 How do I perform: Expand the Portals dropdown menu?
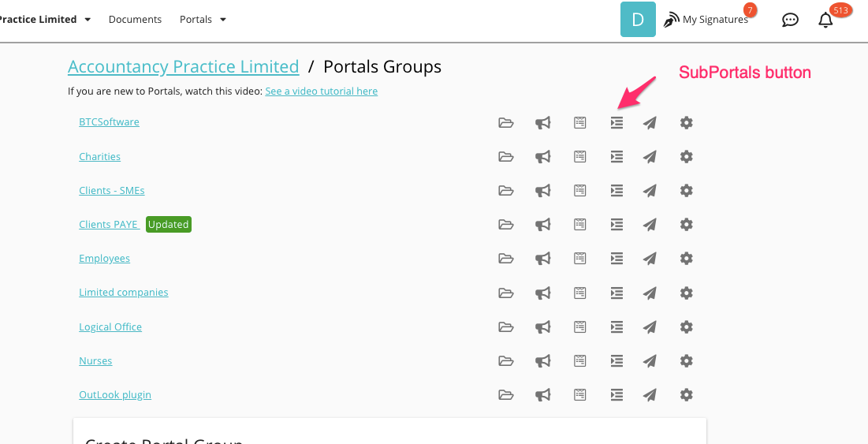[203, 20]
